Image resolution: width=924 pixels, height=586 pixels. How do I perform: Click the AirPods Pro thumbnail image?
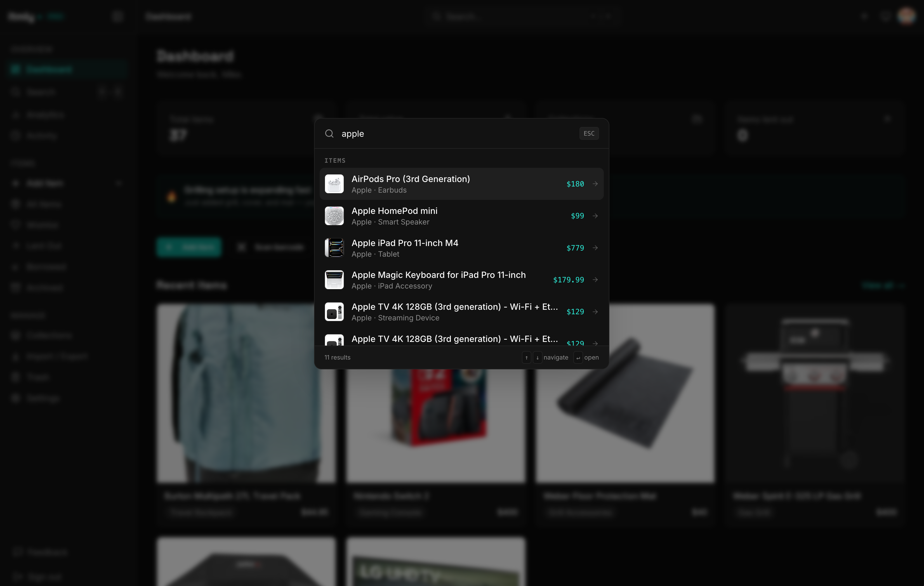point(334,184)
